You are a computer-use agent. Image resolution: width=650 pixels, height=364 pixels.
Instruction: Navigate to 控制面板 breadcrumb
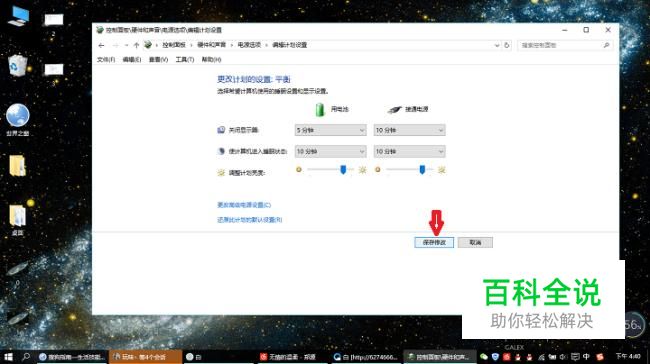(x=174, y=45)
